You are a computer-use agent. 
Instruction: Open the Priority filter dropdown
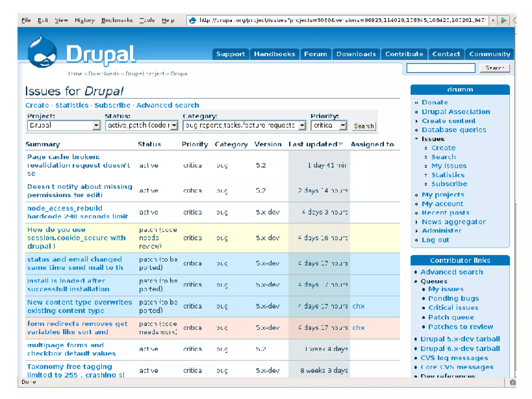pyautogui.click(x=329, y=126)
